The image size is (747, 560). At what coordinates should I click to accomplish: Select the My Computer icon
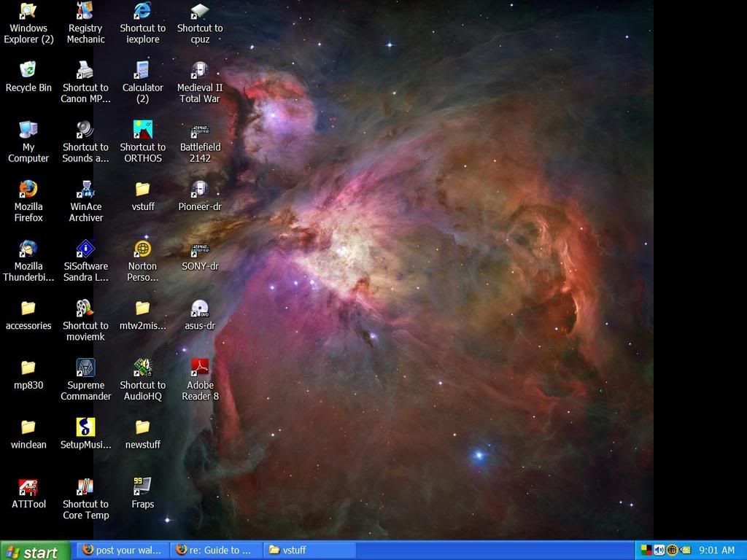pos(28,131)
